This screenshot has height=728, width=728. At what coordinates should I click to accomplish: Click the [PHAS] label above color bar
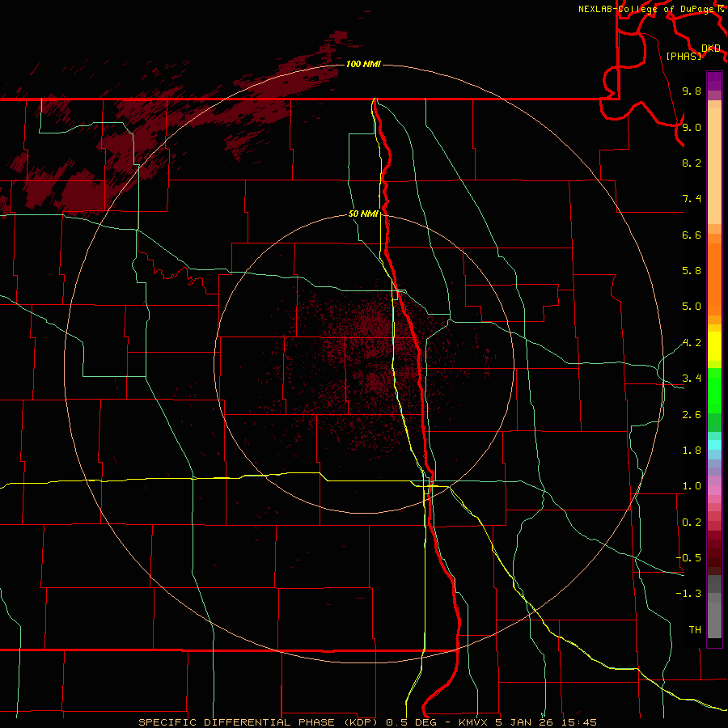684,56
